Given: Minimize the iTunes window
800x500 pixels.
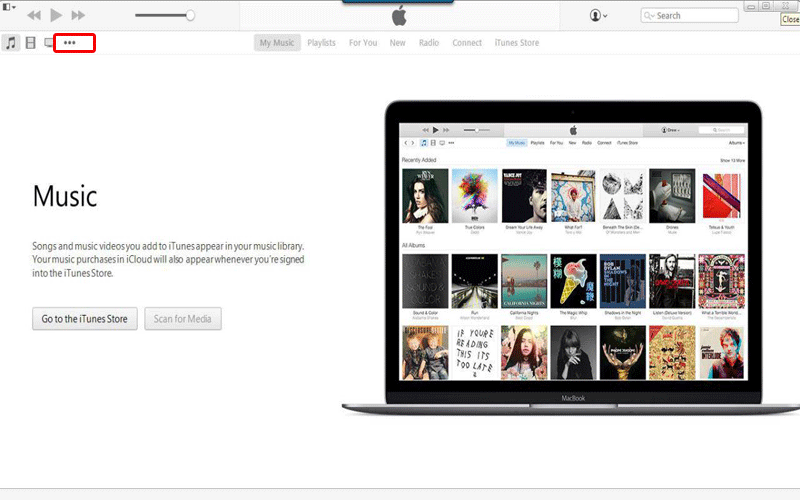Looking at the screenshot, I should tap(752, 7).
